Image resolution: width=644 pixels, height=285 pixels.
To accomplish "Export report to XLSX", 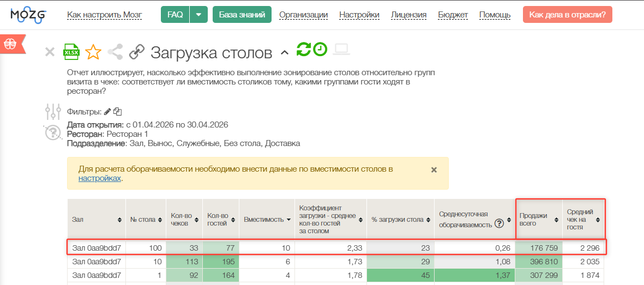I will (x=71, y=52).
